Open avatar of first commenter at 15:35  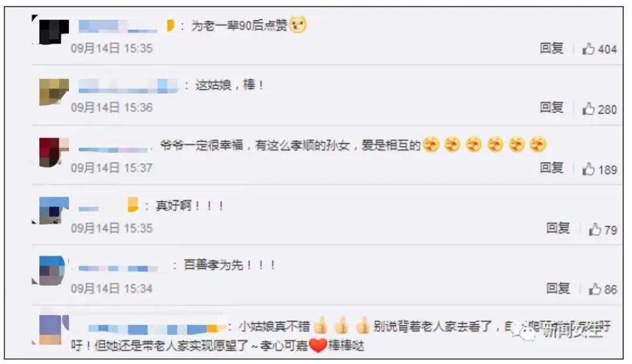point(54,32)
